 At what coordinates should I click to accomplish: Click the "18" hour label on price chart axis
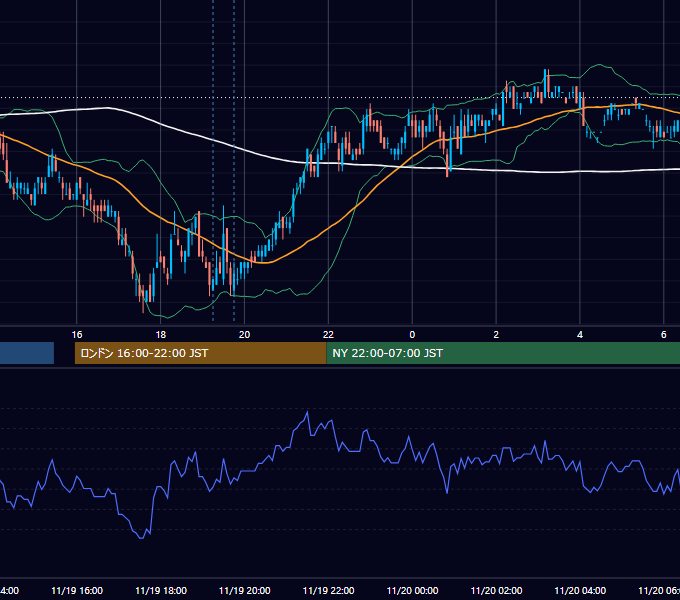(x=161, y=335)
